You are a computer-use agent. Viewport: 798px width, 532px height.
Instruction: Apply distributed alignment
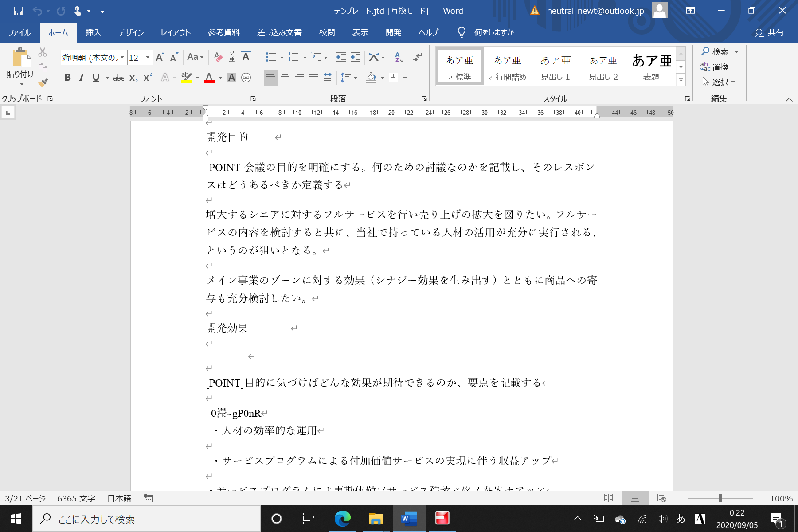click(x=328, y=78)
